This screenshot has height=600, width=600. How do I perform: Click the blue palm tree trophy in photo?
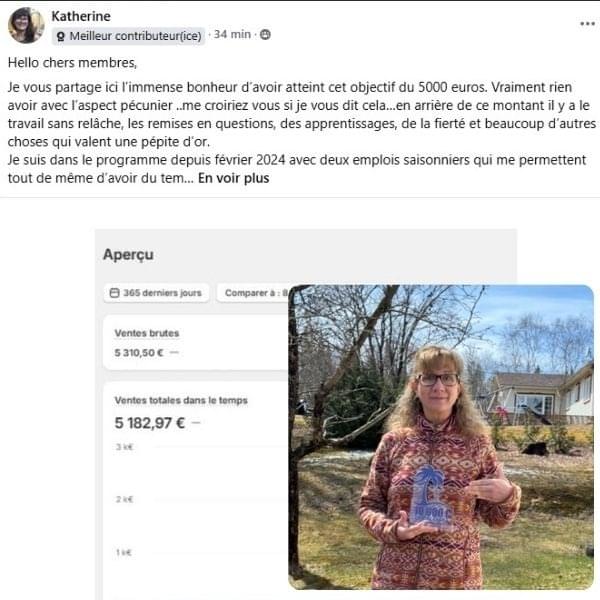tap(431, 496)
